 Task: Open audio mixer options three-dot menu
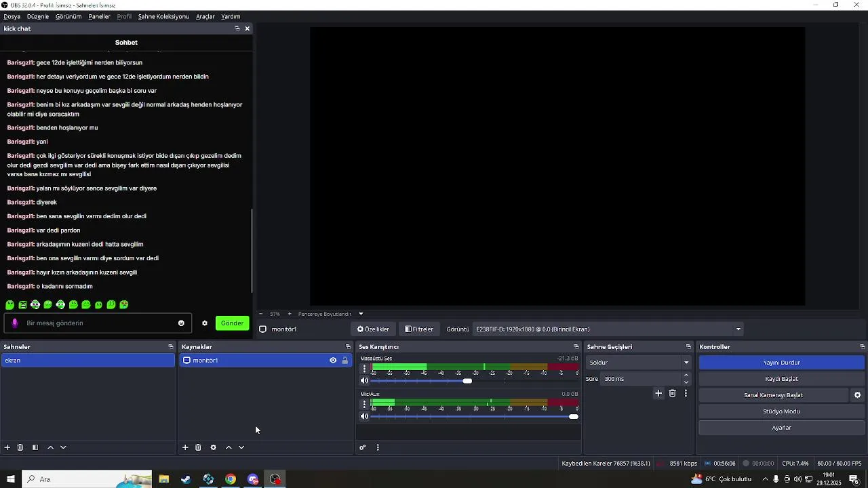pos(378,447)
